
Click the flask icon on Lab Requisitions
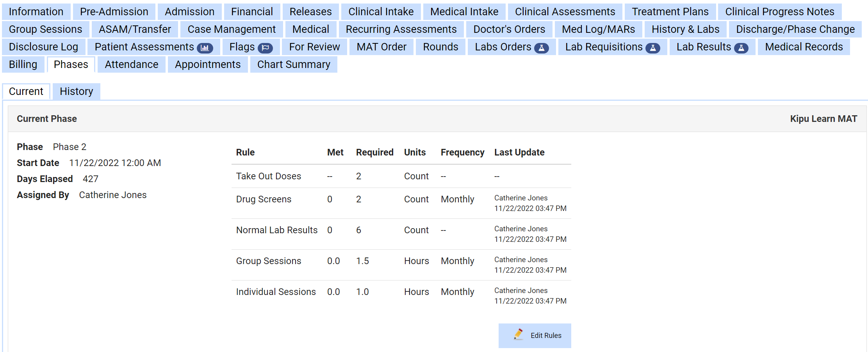click(652, 48)
